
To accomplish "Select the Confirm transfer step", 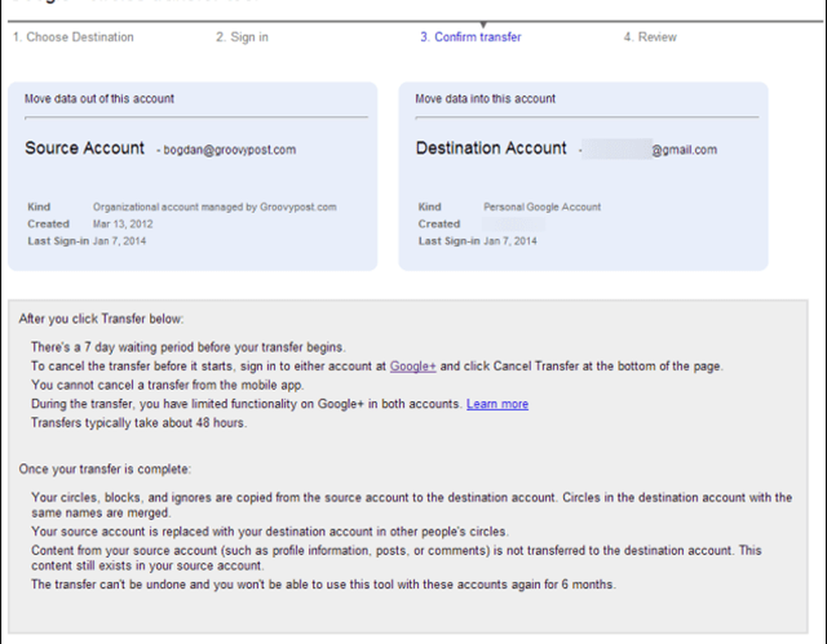I will (x=471, y=37).
